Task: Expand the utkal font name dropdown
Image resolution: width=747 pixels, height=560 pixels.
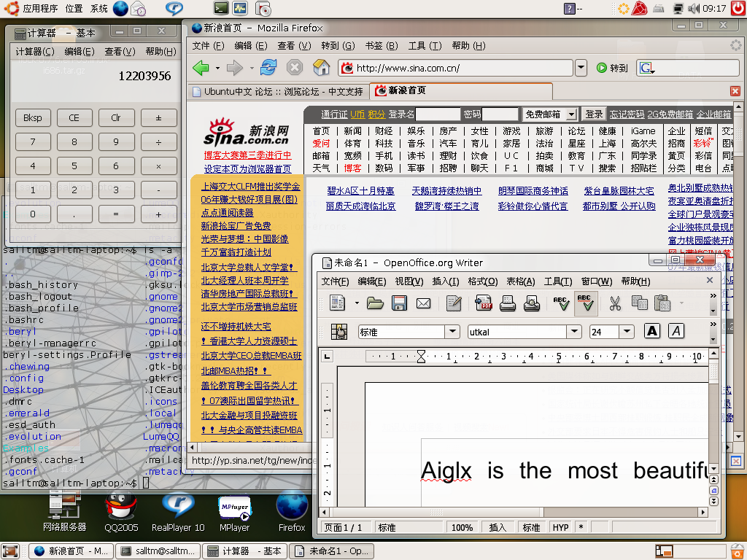Action: (x=574, y=332)
